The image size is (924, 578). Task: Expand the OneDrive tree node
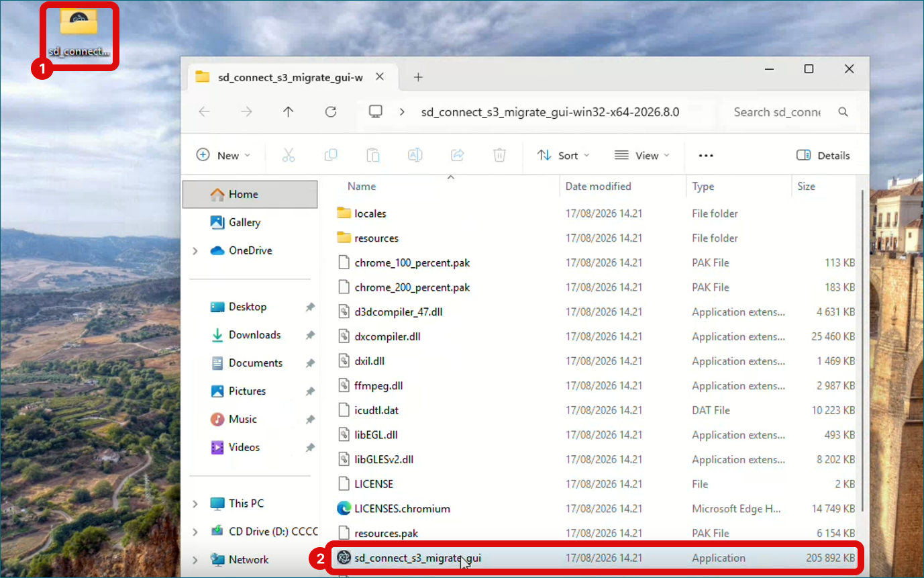click(x=195, y=251)
